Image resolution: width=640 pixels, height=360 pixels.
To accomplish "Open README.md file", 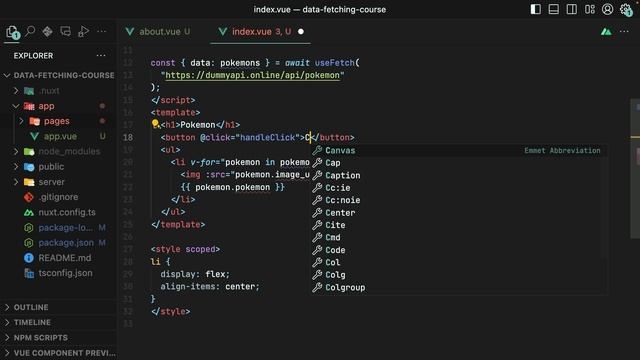I will click(64, 258).
